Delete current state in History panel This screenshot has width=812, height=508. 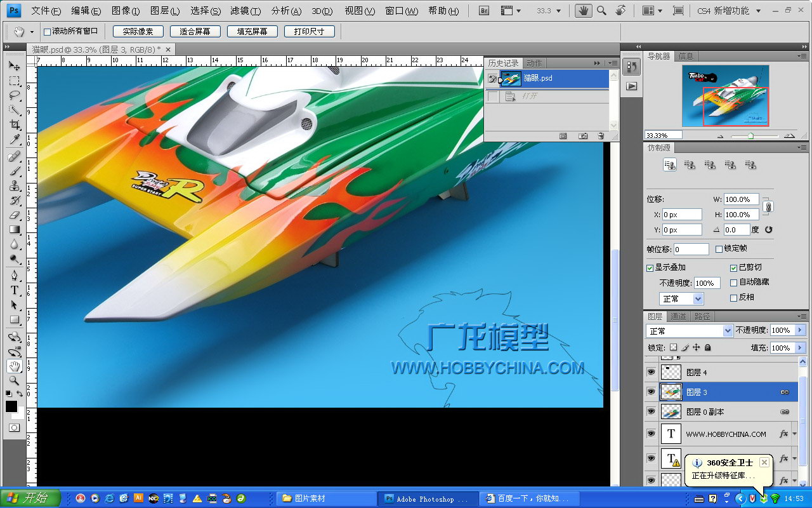click(x=601, y=136)
